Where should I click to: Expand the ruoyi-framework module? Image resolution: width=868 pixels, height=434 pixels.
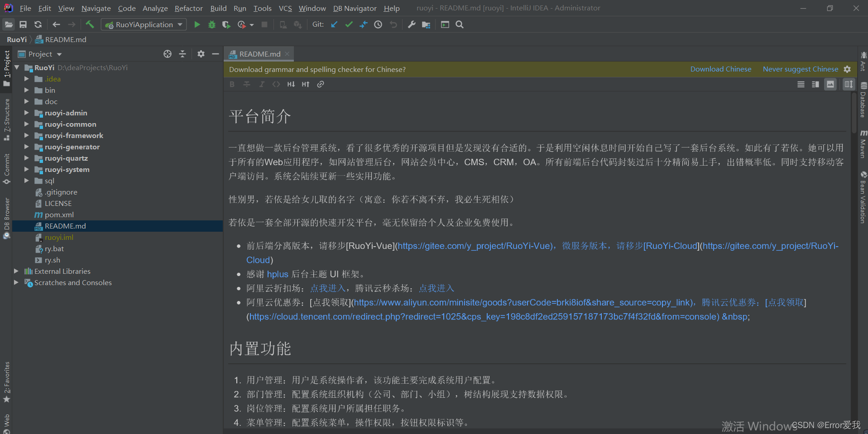pos(26,135)
